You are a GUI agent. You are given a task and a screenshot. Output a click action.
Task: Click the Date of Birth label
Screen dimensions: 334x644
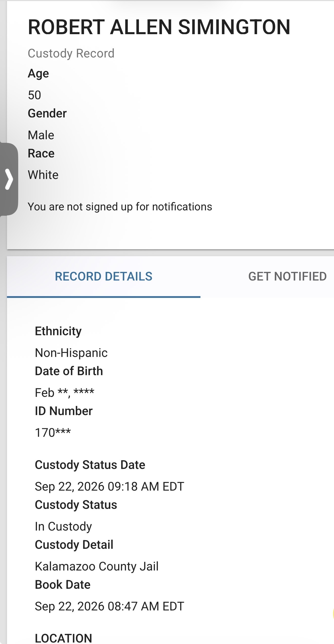point(69,371)
